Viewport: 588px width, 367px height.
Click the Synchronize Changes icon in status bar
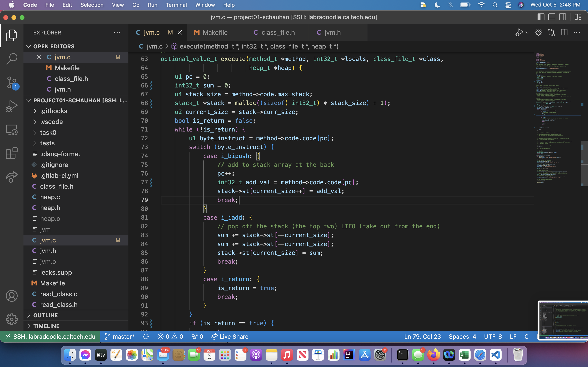point(146,336)
